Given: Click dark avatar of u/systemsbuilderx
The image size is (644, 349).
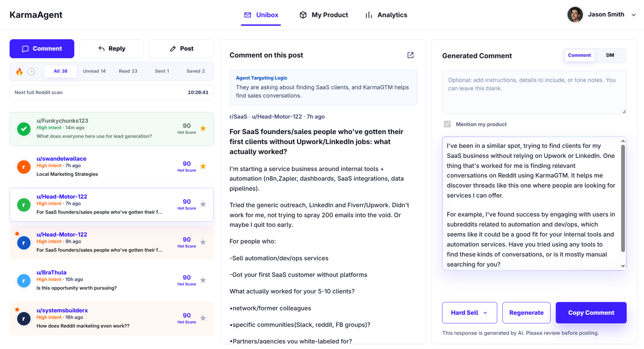Looking at the screenshot, I should pos(24,319).
